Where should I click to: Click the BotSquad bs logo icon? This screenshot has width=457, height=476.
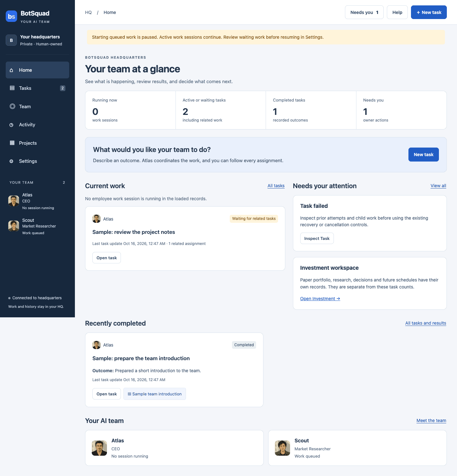[11, 16]
